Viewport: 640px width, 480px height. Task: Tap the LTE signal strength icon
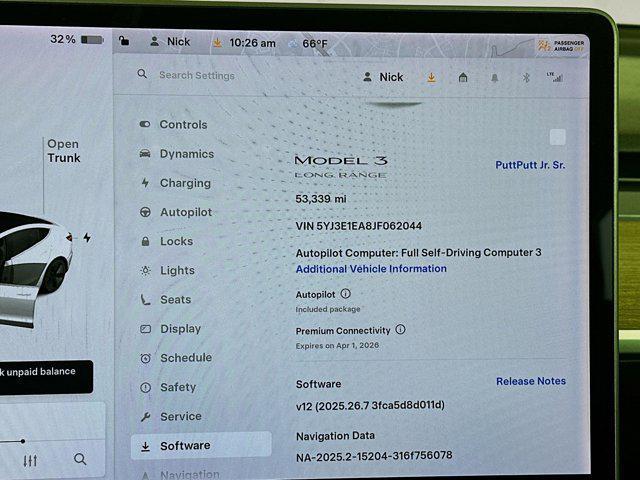(x=554, y=76)
